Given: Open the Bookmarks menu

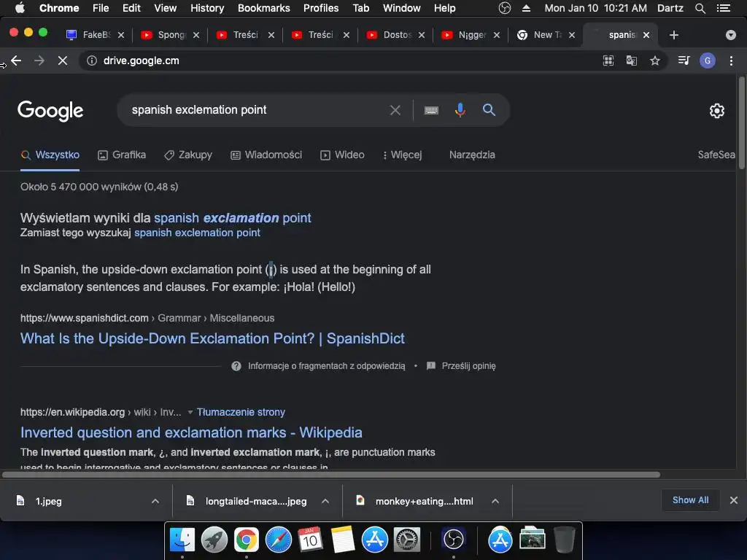Looking at the screenshot, I should (264, 8).
